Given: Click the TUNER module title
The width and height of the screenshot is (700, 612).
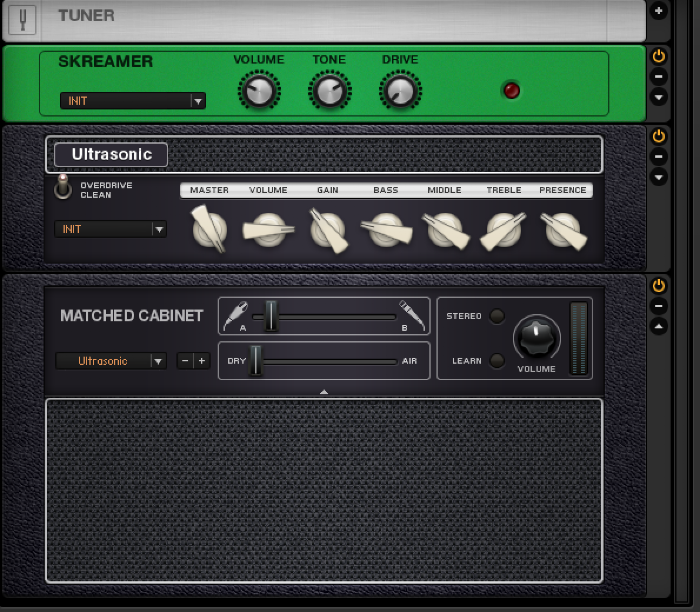Looking at the screenshot, I should point(86,16).
